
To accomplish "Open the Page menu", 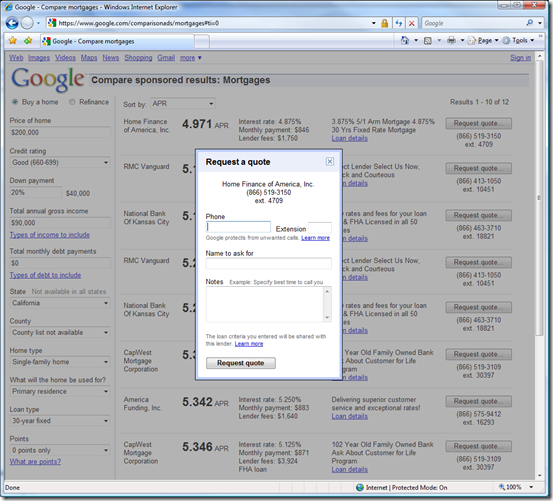I will point(483,41).
